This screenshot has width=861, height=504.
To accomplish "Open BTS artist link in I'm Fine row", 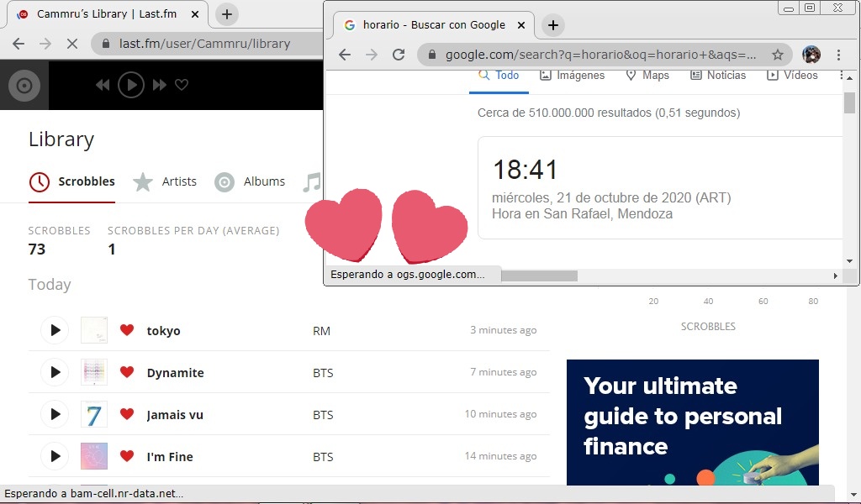I will pyautogui.click(x=323, y=457).
